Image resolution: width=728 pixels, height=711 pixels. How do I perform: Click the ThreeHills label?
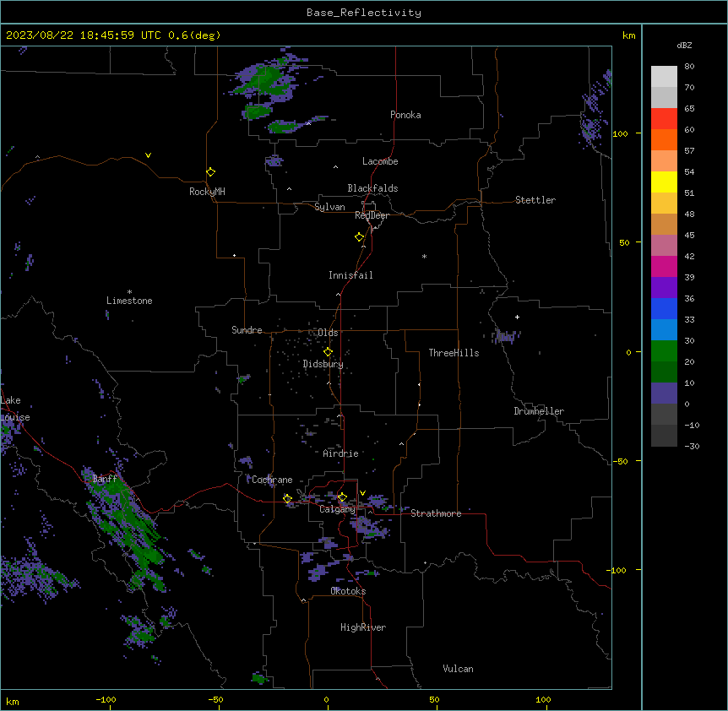tap(454, 353)
